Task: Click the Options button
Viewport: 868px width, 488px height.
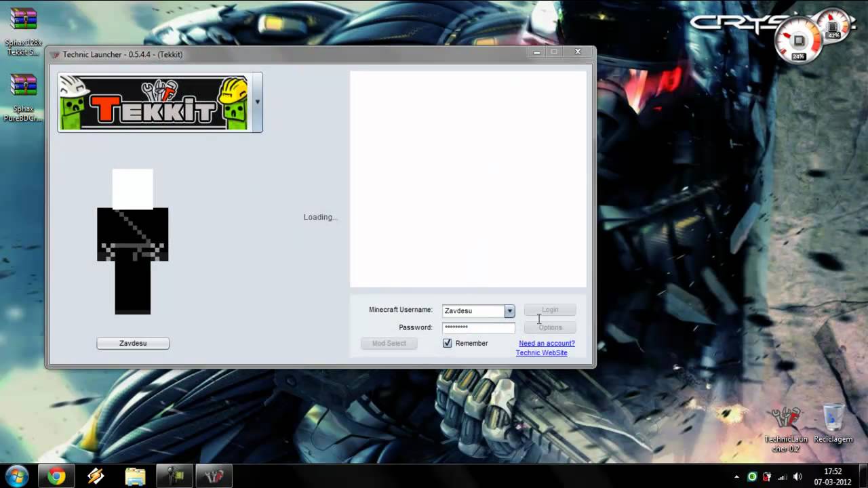Action: tap(550, 327)
